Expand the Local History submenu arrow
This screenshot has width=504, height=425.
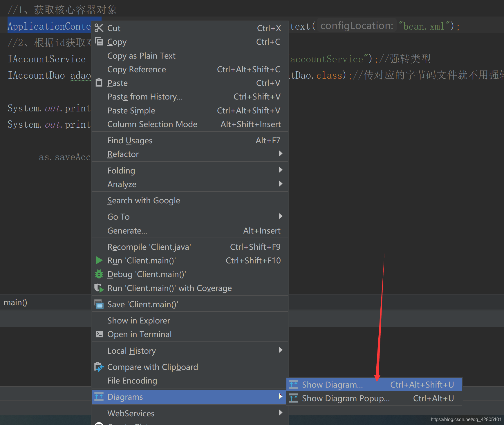281,350
